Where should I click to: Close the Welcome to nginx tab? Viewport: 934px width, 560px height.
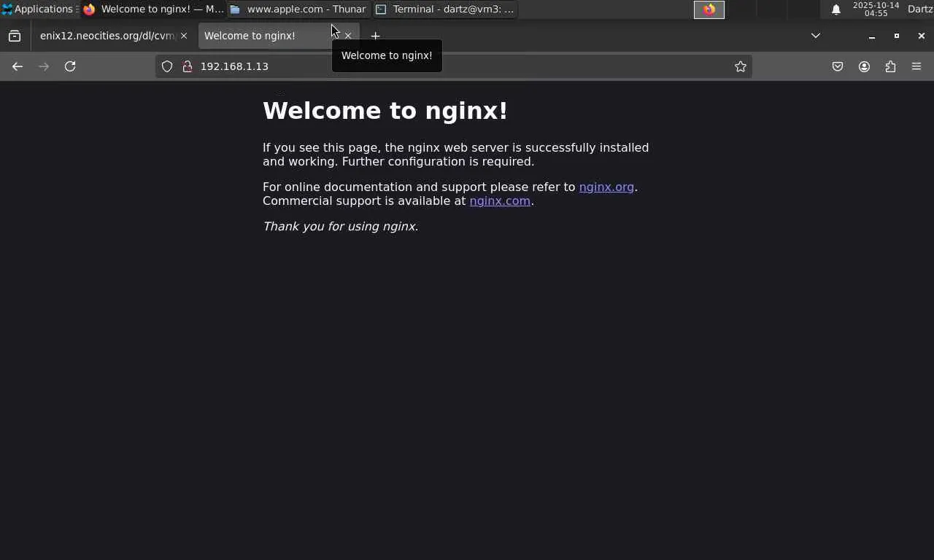point(348,36)
